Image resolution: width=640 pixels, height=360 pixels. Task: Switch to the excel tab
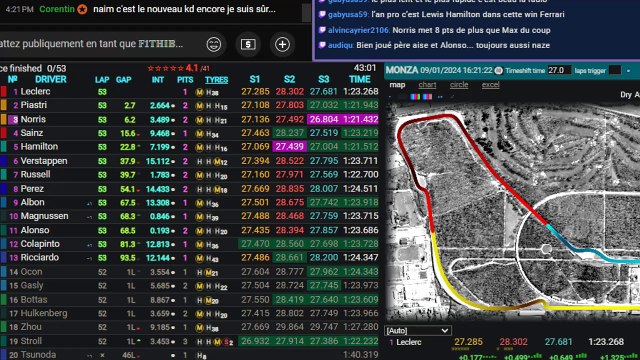point(490,85)
